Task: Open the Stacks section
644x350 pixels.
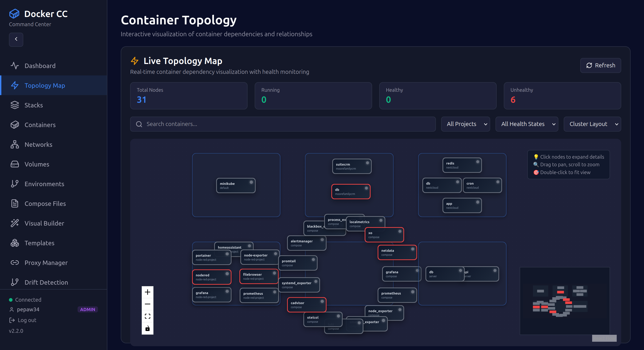Action: (x=33, y=105)
